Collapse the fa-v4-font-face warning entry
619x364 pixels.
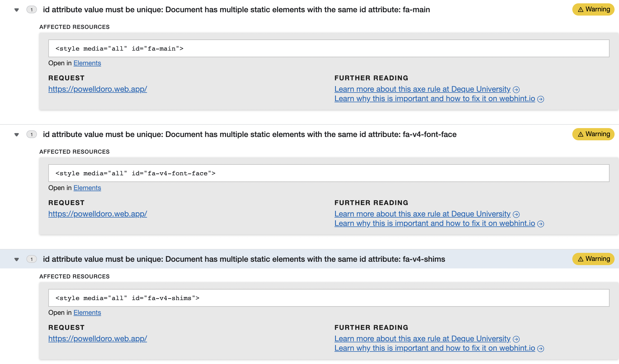16,134
